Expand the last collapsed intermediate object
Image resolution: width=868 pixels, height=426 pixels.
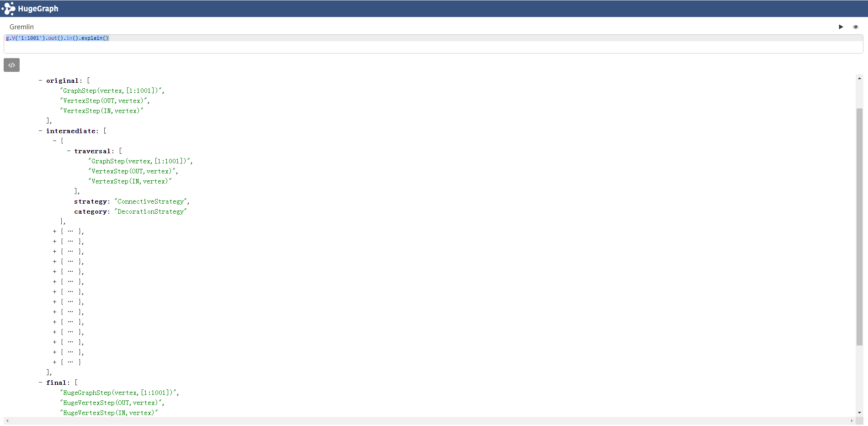pyautogui.click(x=54, y=362)
